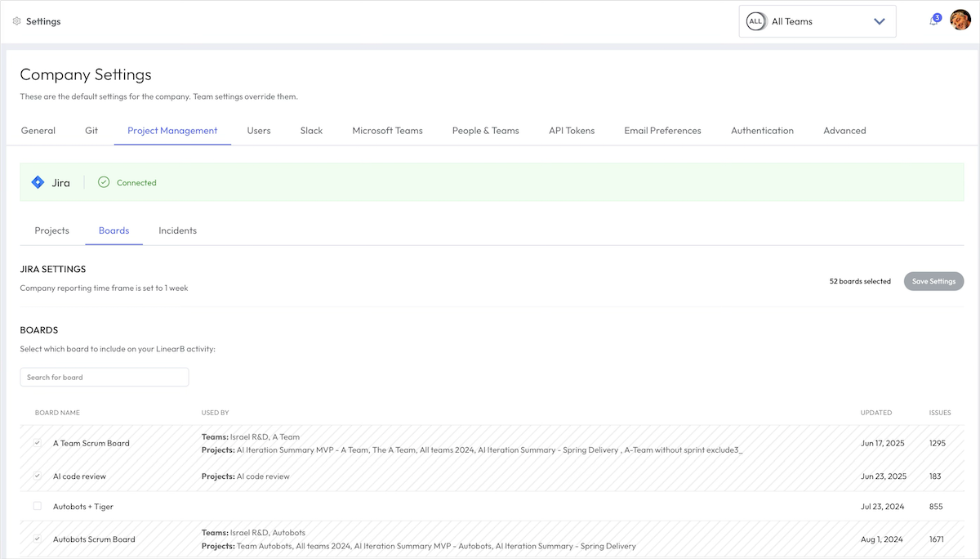Click the Save Settings button
980x559 pixels.
933,281
